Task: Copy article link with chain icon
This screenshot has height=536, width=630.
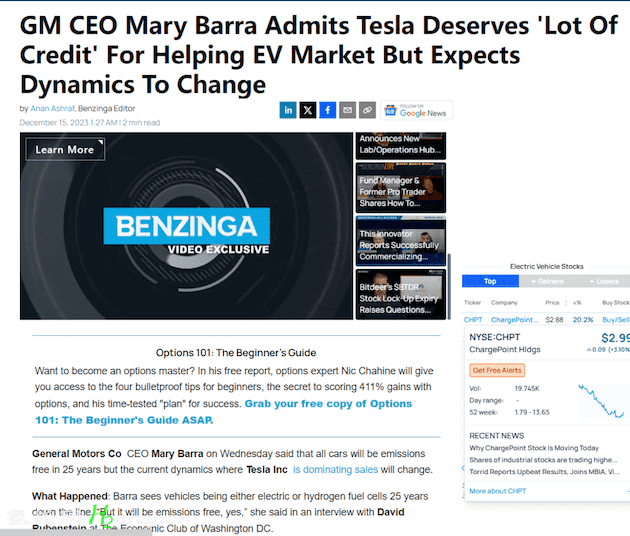Action: [367, 110]
